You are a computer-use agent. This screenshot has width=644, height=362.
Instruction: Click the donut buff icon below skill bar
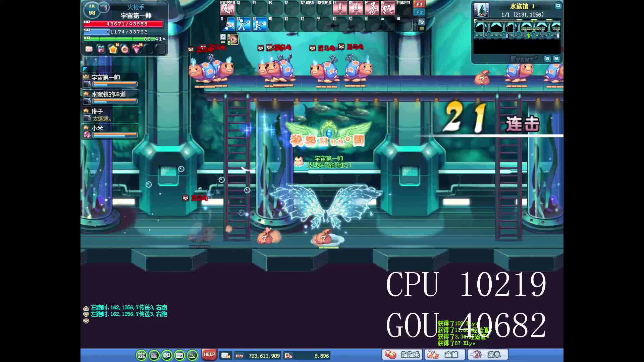[233, 39]
